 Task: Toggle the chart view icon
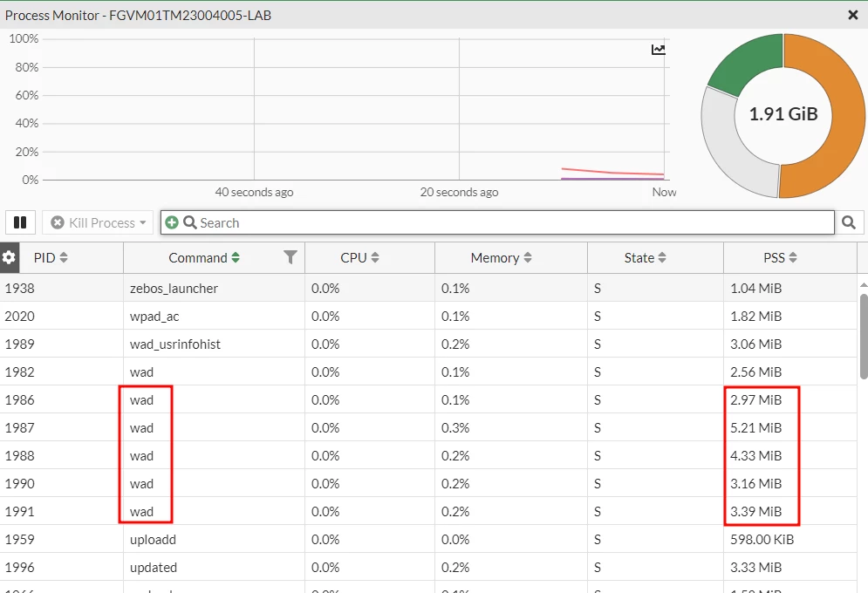tap(658, 50)
